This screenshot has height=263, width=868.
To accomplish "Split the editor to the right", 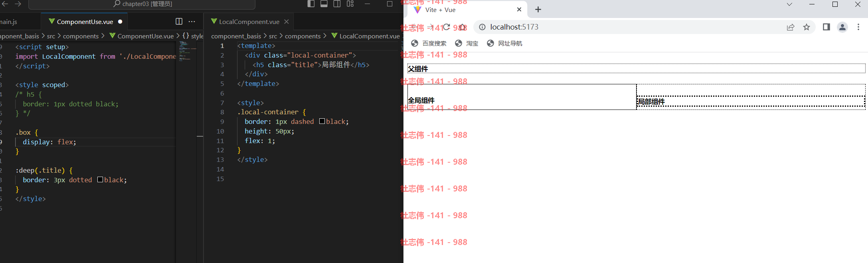I will click(x=179, y=22).
